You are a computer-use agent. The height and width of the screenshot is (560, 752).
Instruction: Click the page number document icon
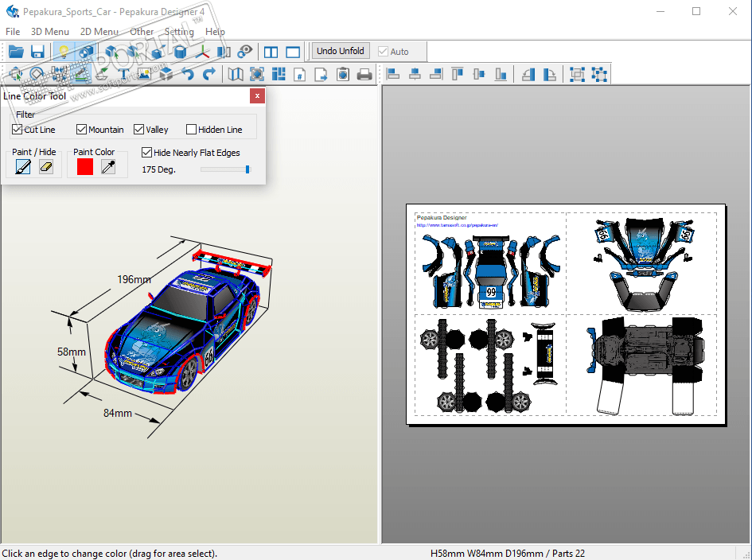300,74
